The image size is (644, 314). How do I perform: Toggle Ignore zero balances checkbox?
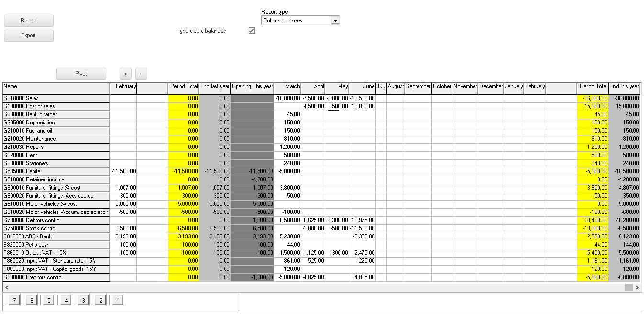pyautogui.click(x=251, y=31)
